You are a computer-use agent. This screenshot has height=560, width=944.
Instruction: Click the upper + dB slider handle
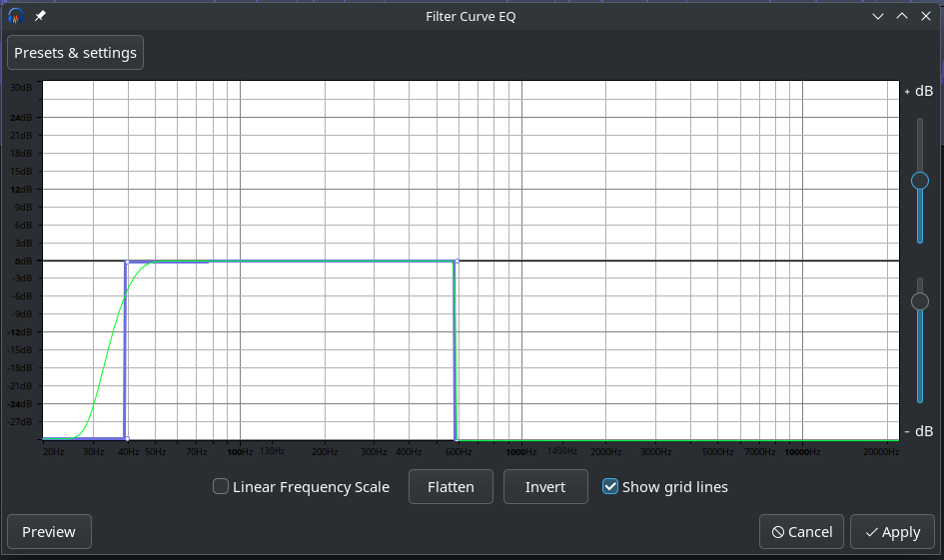(x=920, y=181)
